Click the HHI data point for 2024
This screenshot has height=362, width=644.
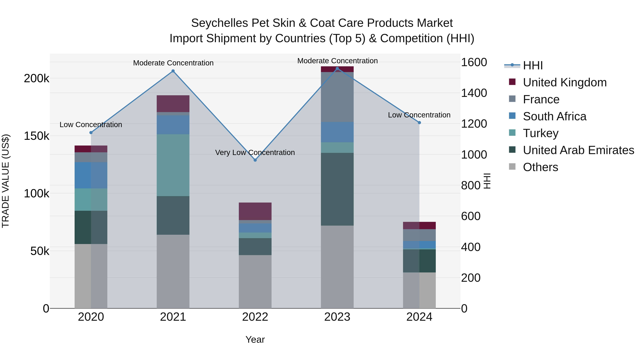(419, 123)
